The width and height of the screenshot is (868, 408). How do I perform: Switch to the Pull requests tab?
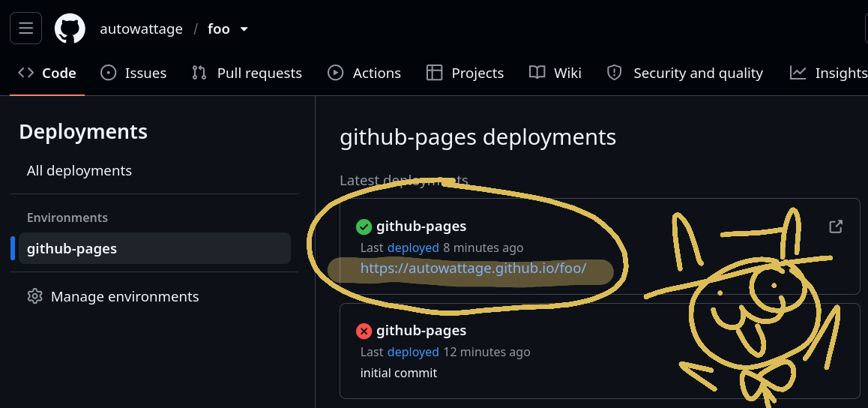(247, 73)
